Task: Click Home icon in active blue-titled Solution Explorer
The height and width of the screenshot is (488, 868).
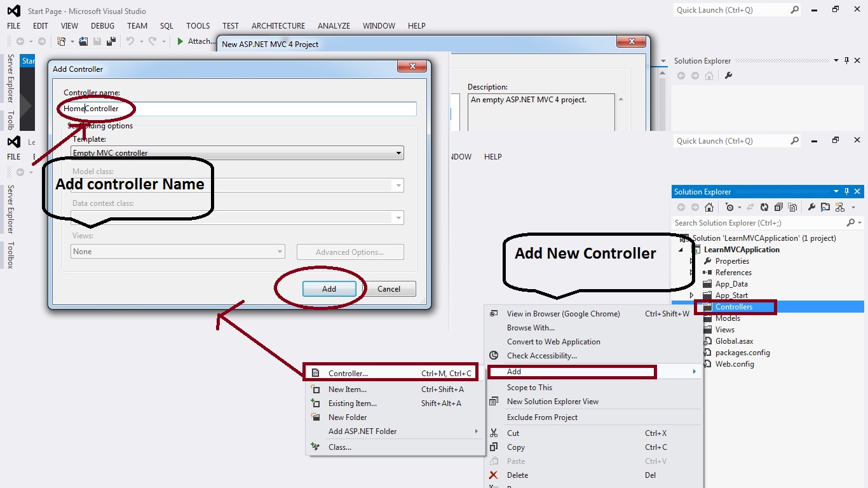Action: tap(709, 207)
